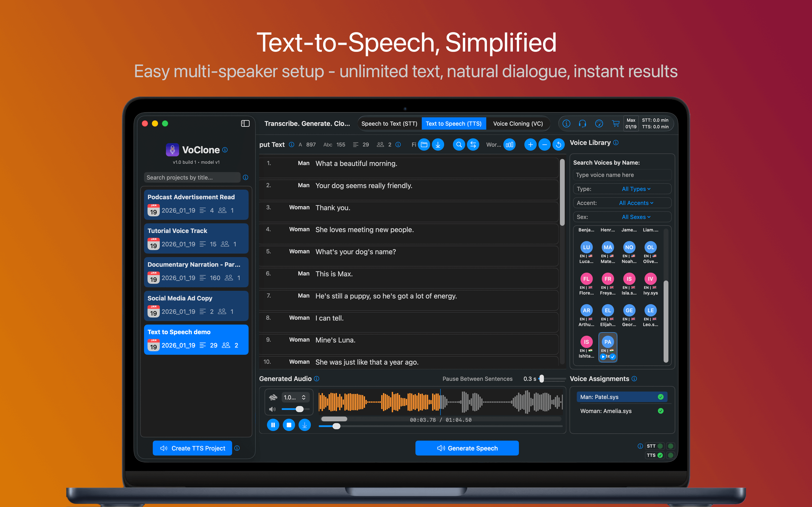Switch to Voice Cloning (VC) tab

pyautogui.click(x=518, y=123)
